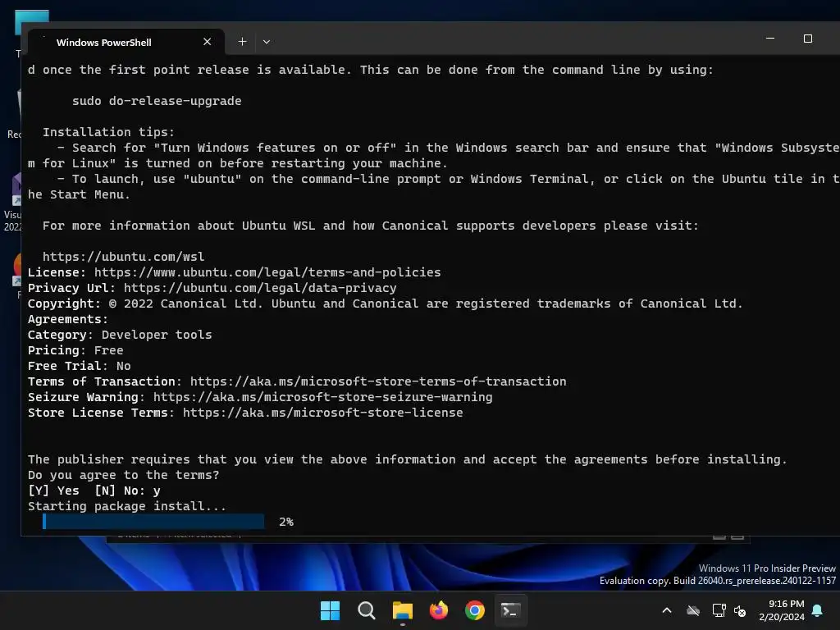Open File Explorer from taskbar
The width and height of the screenshot is (840, 630).
tap(402, 610)
